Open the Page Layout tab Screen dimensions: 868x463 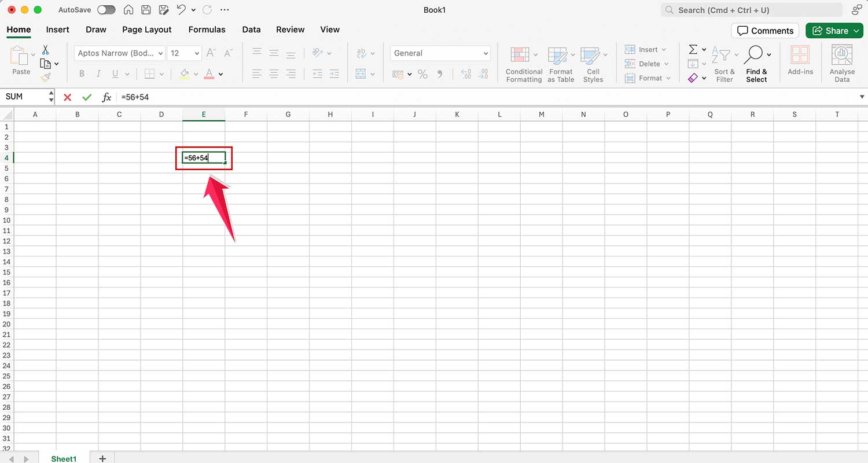(x=146, y=30)
